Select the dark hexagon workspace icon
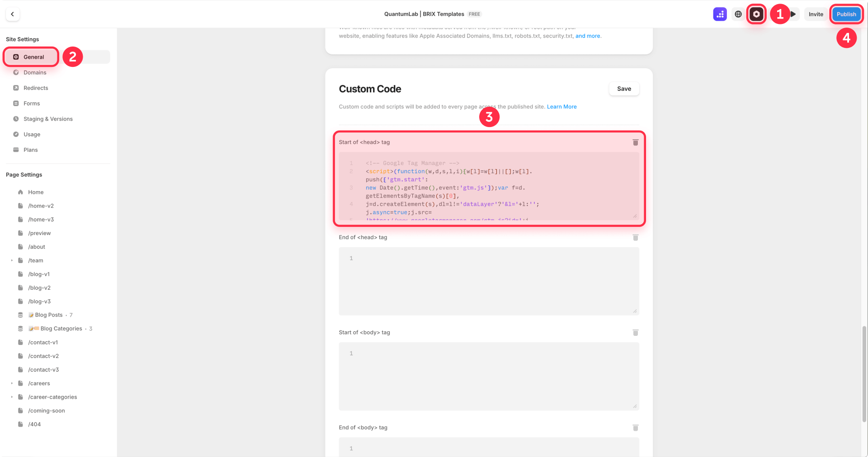The height and width of the screenshot is (457, 868). click(x=756, y=14)
